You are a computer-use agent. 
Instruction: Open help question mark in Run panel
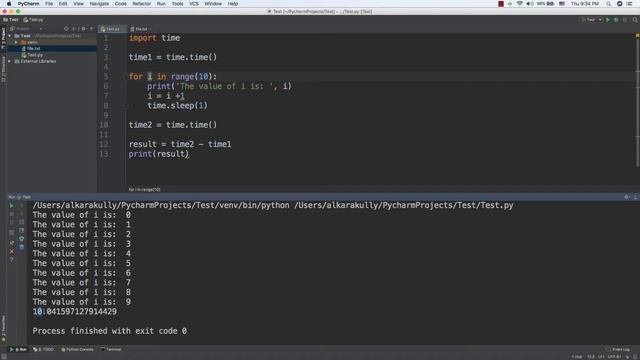pos(11,260)
